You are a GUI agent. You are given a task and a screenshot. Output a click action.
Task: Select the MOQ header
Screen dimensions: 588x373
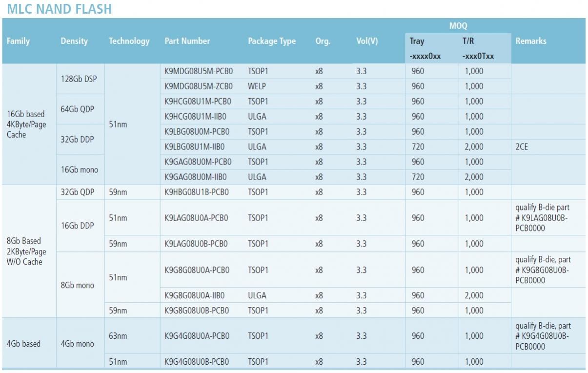(x=458, y=26)
